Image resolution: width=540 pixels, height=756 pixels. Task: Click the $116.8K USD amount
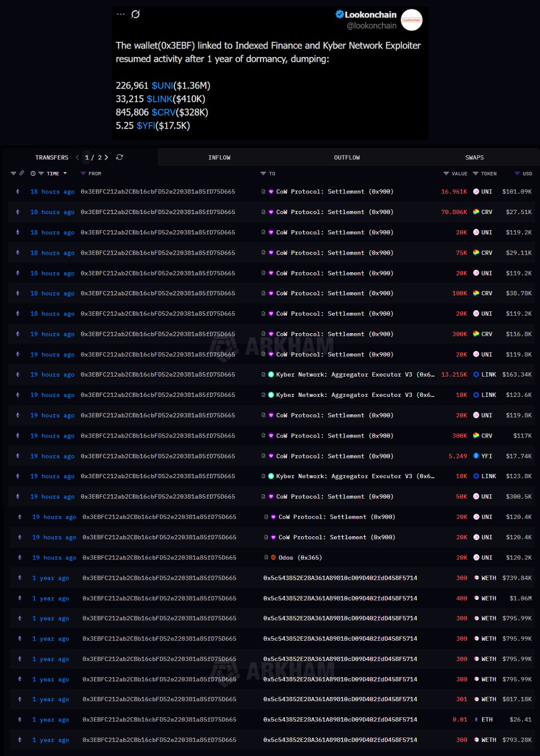(x=519, y=334)
